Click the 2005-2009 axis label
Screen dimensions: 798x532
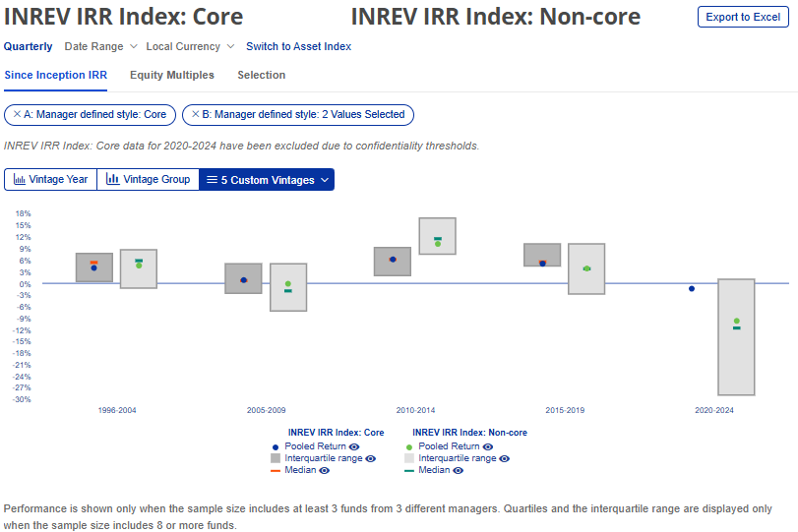tap(267, 410)
